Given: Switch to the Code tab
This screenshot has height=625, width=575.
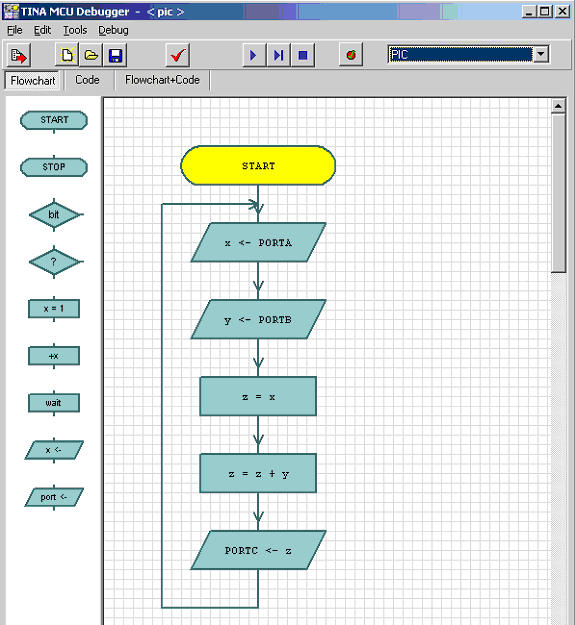Looking at the screenshot, I should point(87,80).
